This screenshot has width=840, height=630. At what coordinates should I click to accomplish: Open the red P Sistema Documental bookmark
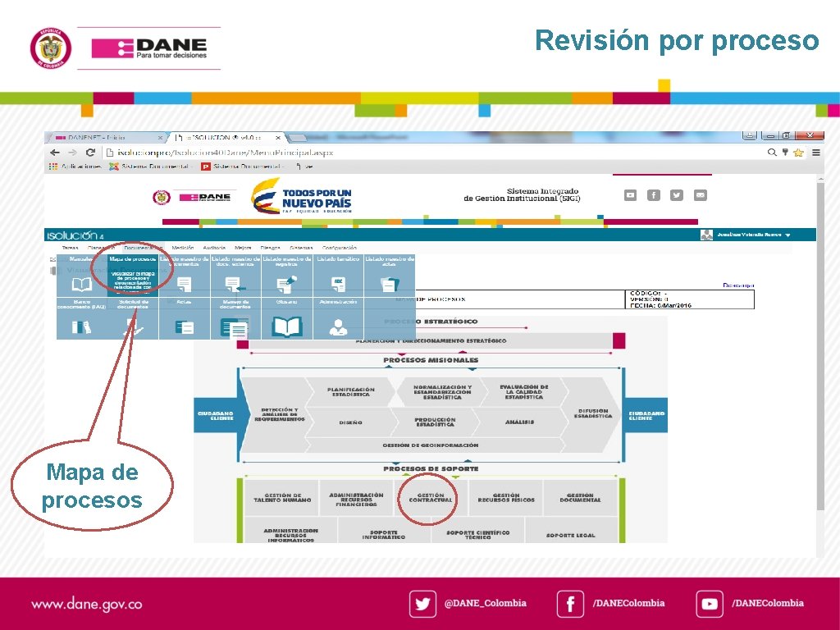click(x=242, y=167)
